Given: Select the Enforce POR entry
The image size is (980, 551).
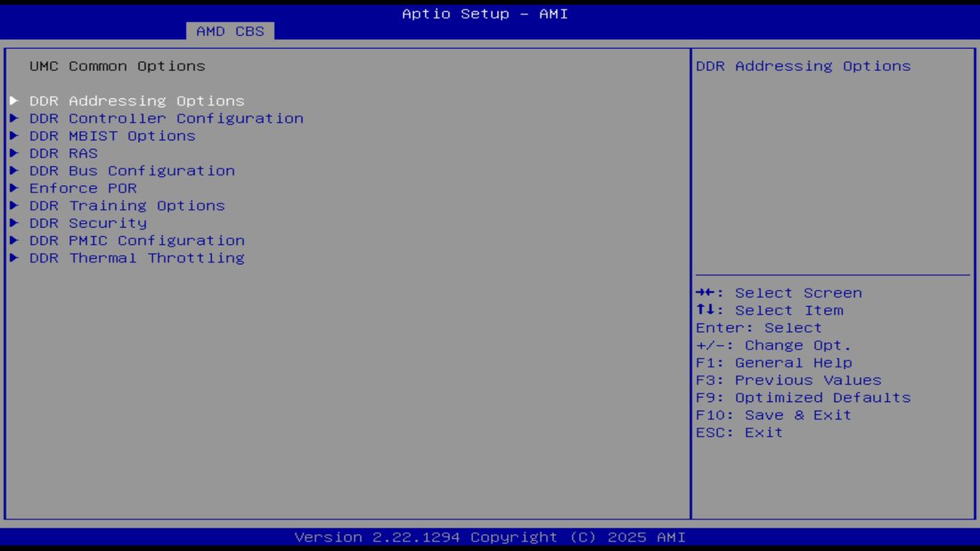Looking at the screenshot, I should pyautogui.click(x=83, y=187).
